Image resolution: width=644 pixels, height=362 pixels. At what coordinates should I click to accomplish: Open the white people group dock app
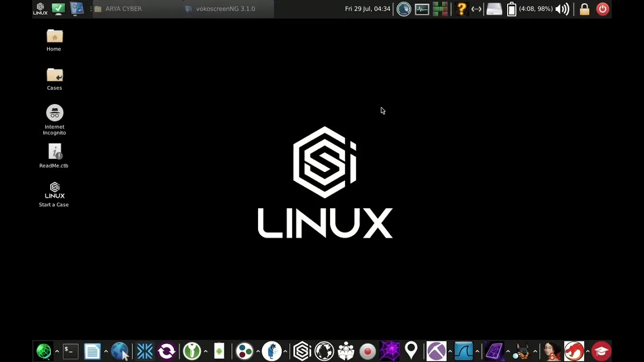(x=346, y=351)
